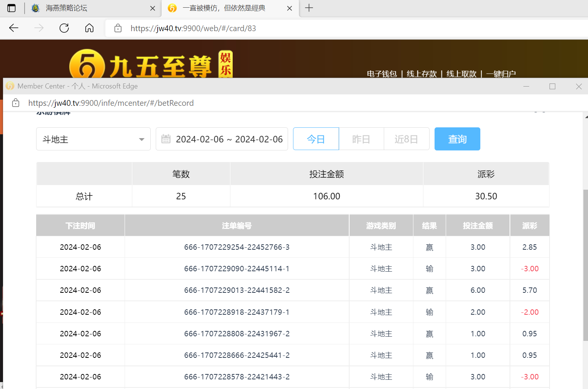Viewport: 588px width, 389px height.
Task: Click the 6.00 bet amount cell
Action: pos(478,290)
